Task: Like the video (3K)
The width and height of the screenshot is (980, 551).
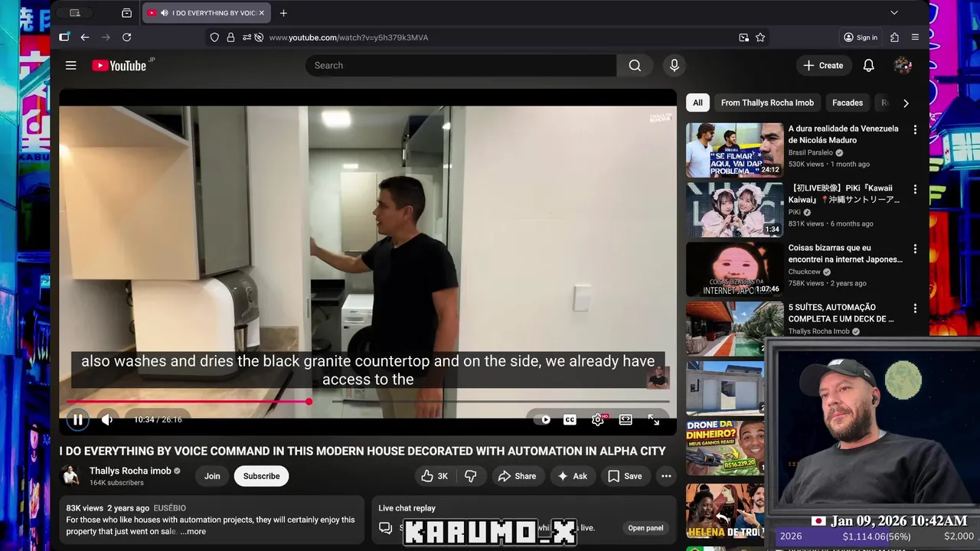Action: (x=434, y=476)
